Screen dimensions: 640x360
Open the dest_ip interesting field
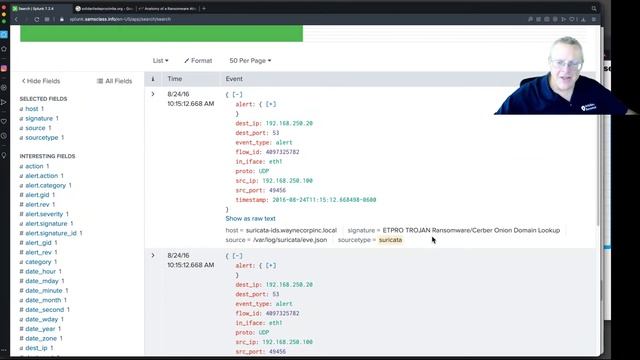[x=36, y=348]
